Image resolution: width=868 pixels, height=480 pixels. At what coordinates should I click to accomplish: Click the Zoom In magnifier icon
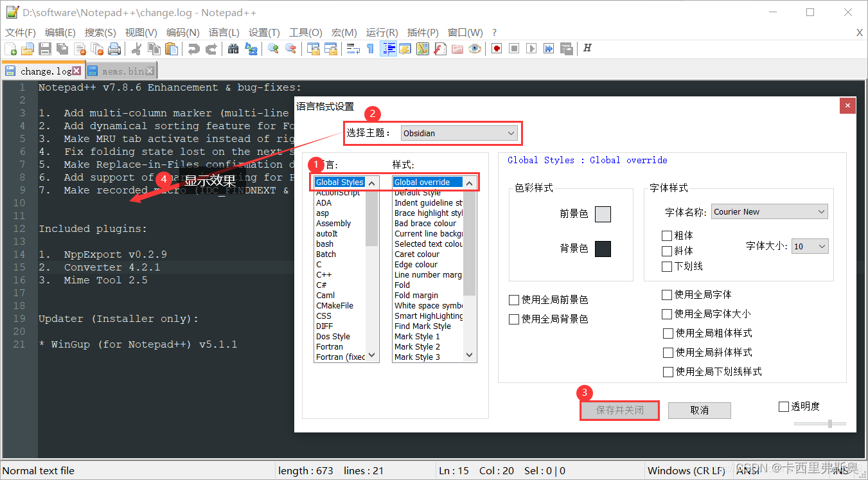pos(274,49)
